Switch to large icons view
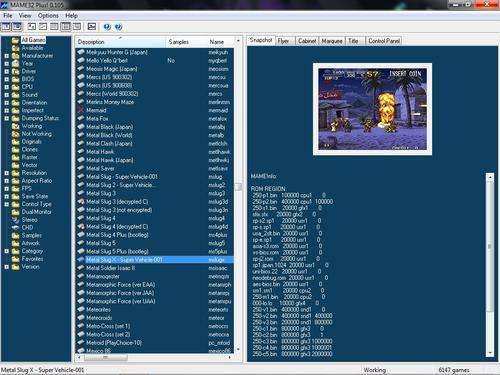This screenshot has width=500, height=375. tap(32, 27)
